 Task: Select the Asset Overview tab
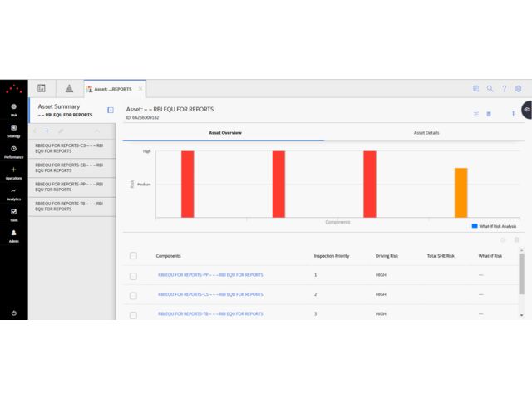pyautogui.click(x=224, y=133)
